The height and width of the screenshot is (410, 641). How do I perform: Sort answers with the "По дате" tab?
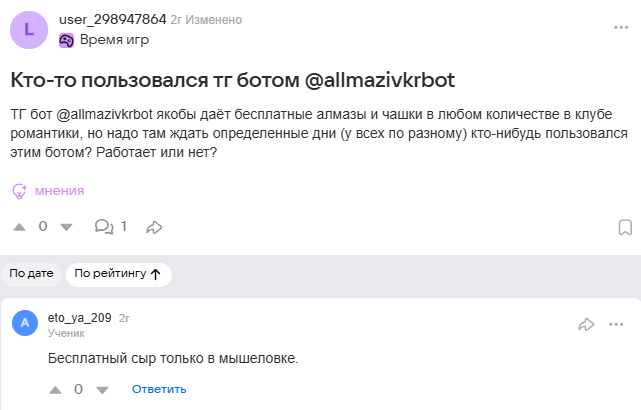tap(31, 273)
